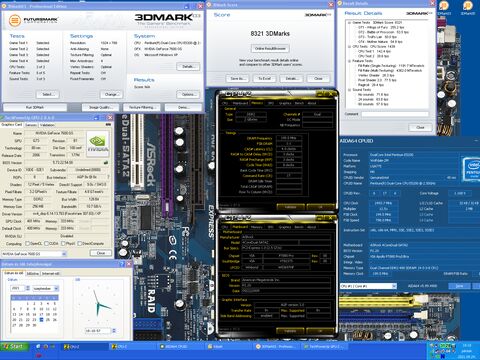Select Memory tab in lower CPU-Z window

[257, 227]
